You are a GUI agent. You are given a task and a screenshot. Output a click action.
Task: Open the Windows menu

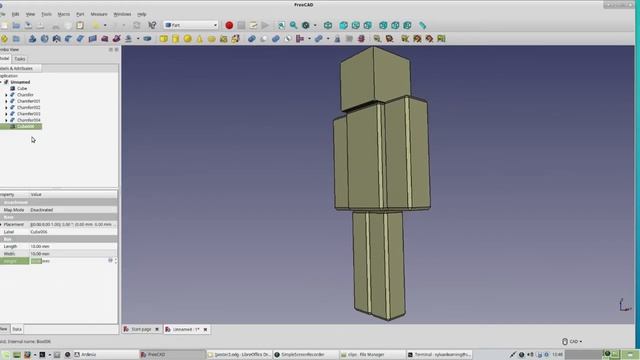pos(122,14)
